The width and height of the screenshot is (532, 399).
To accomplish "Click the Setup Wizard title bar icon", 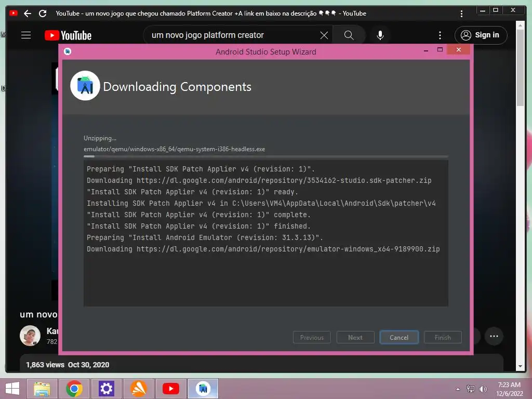I will click(68, 51).
